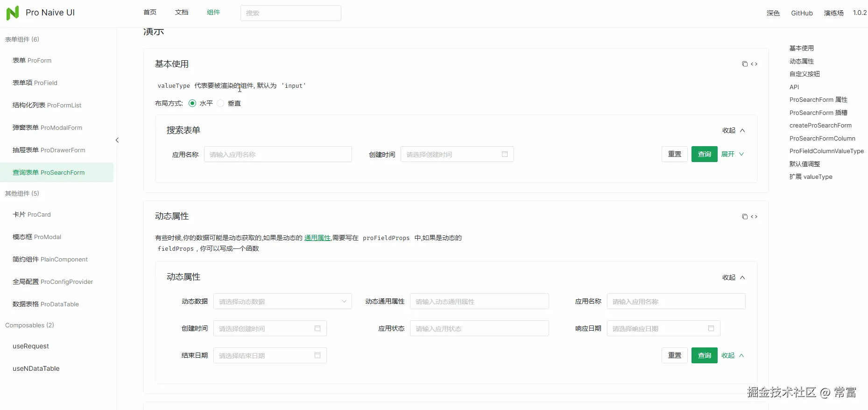This screenshot has height=410, width=868.
Task: Jump to API anchor
Action: (794, 87)
